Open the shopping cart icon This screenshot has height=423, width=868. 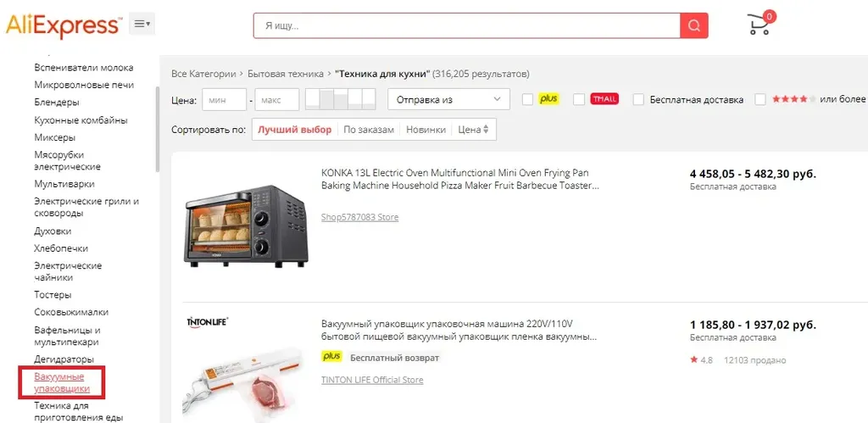click(x=760, y=23)
